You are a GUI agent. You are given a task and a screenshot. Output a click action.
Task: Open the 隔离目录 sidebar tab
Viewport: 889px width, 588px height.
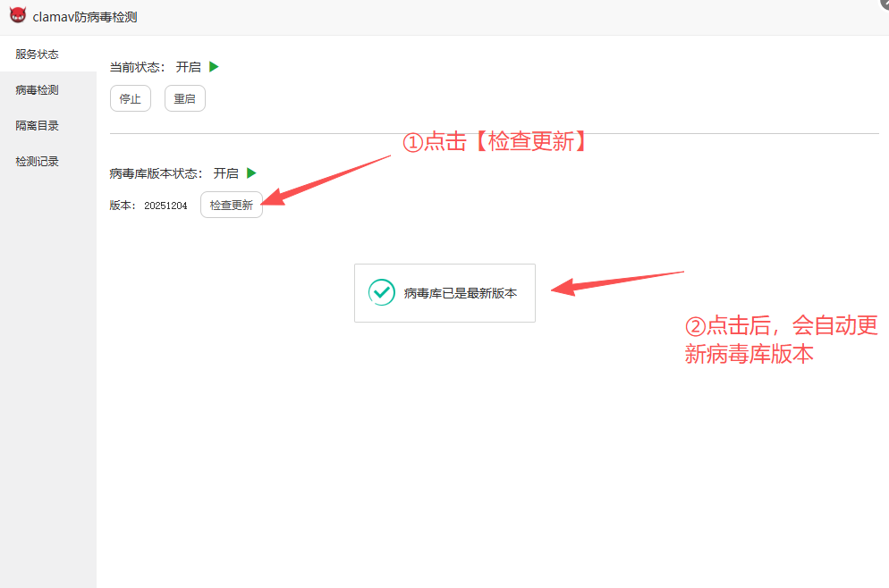point(38,126)
